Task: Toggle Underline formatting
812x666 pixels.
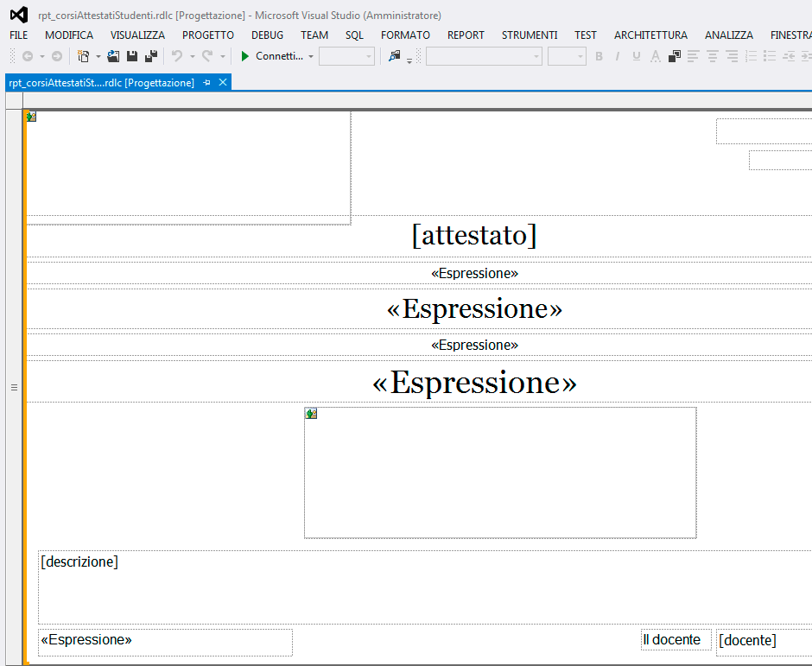Action: click(x=637, y=56)
